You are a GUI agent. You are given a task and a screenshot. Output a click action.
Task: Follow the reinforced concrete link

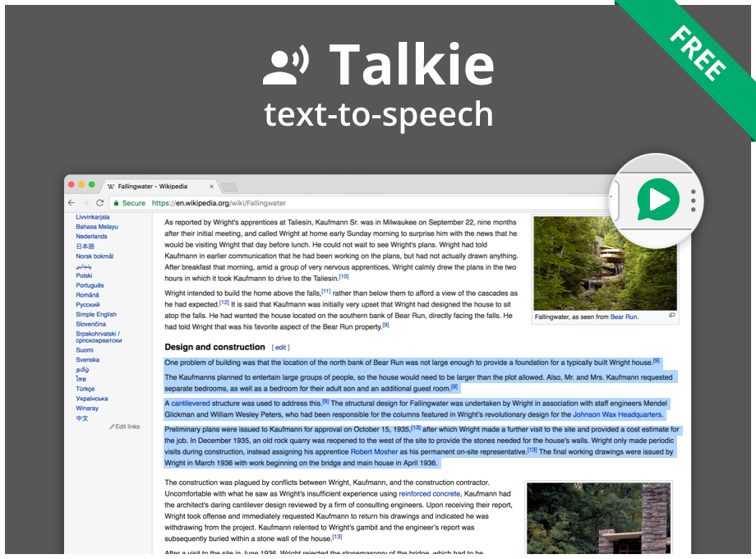click(430, 494)
